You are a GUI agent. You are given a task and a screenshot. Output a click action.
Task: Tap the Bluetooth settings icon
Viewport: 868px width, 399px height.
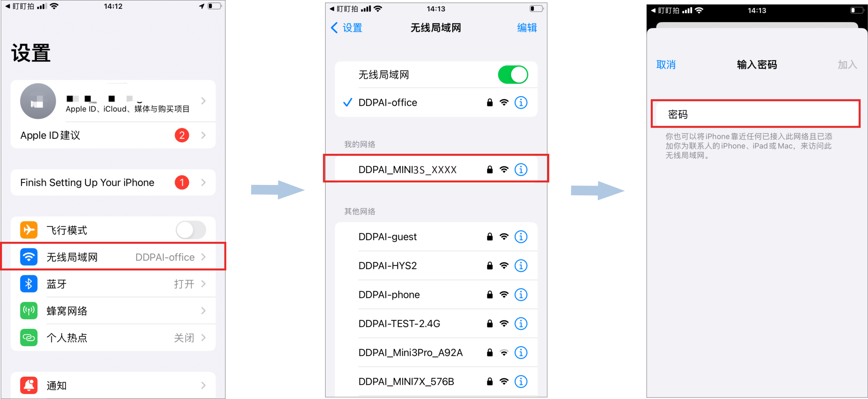(28, 284)
